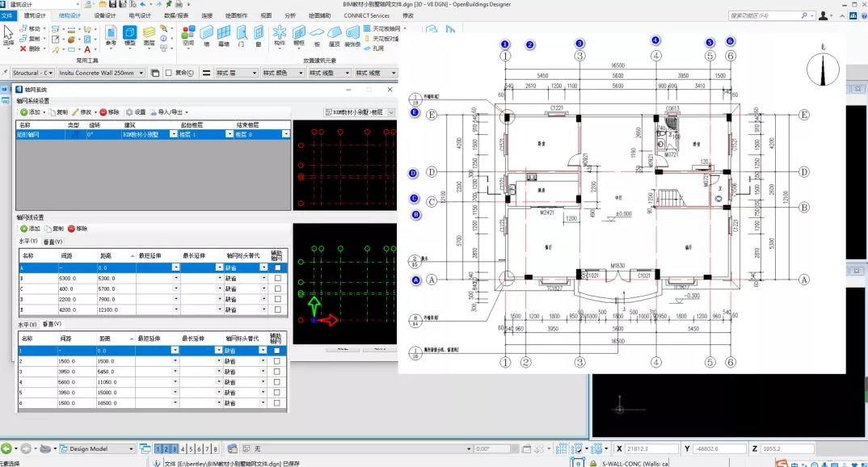
Task: Select the 屋顶 roof placement tool
Action: pyautogui.click(x=335, y=36)
